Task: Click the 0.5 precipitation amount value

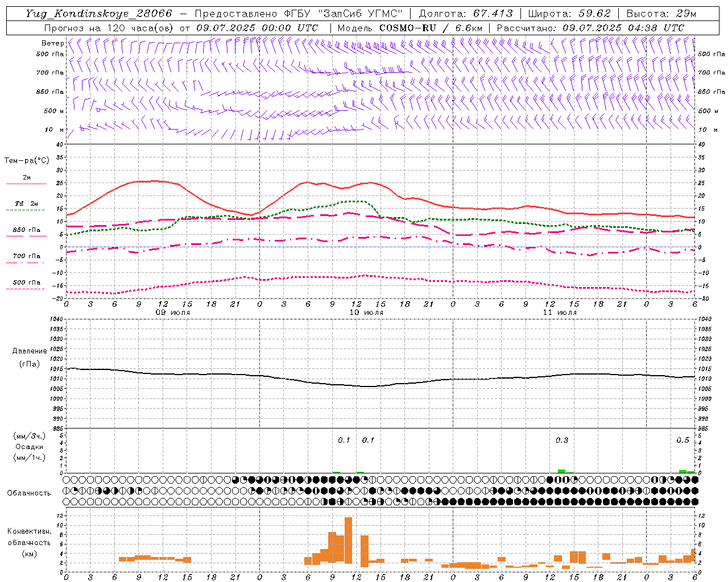Action: pos(682,440)
